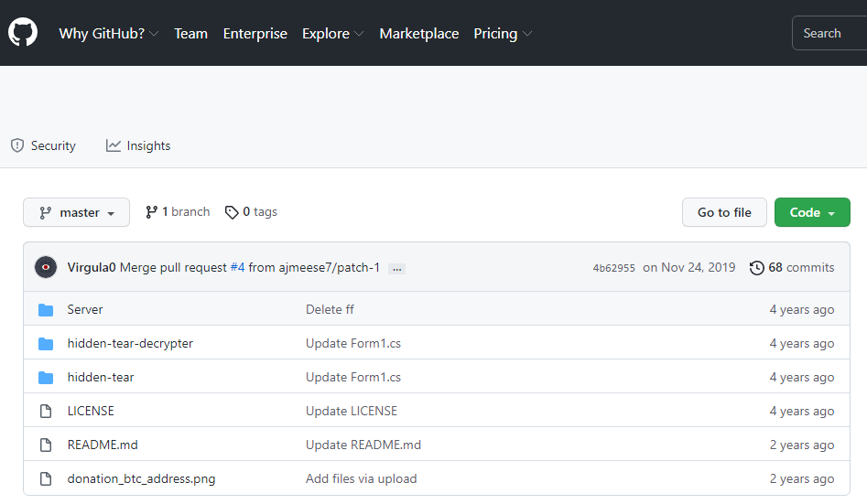This screenshot has height=504, width=867.
Task: Click the LICENSE file icon
Action: tap(46, 412)
